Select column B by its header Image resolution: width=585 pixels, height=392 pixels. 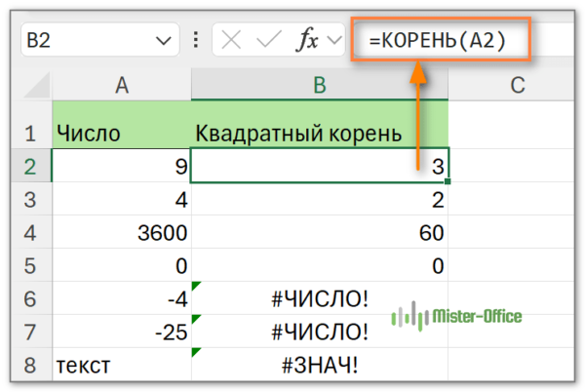click(x=320, y=86)
